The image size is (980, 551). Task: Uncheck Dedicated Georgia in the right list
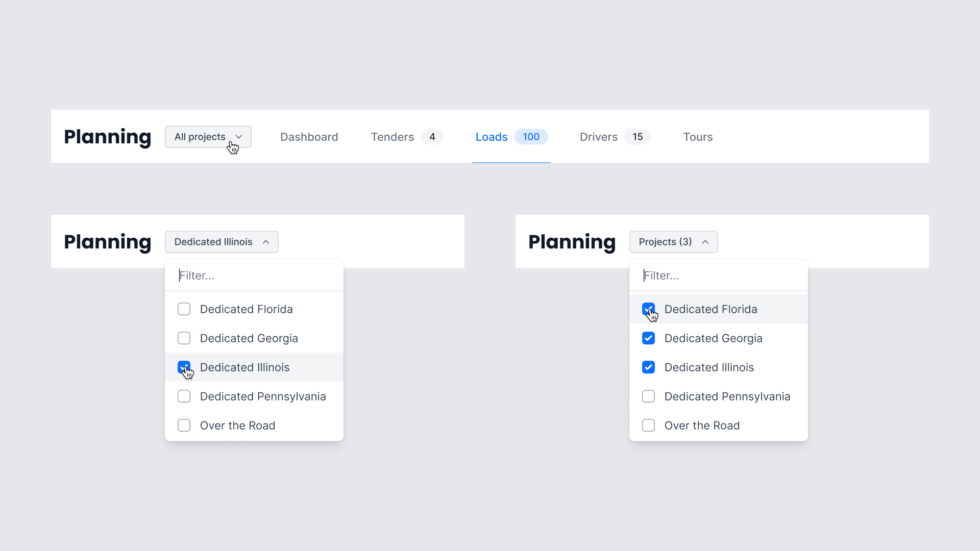[x=648, y=338]
